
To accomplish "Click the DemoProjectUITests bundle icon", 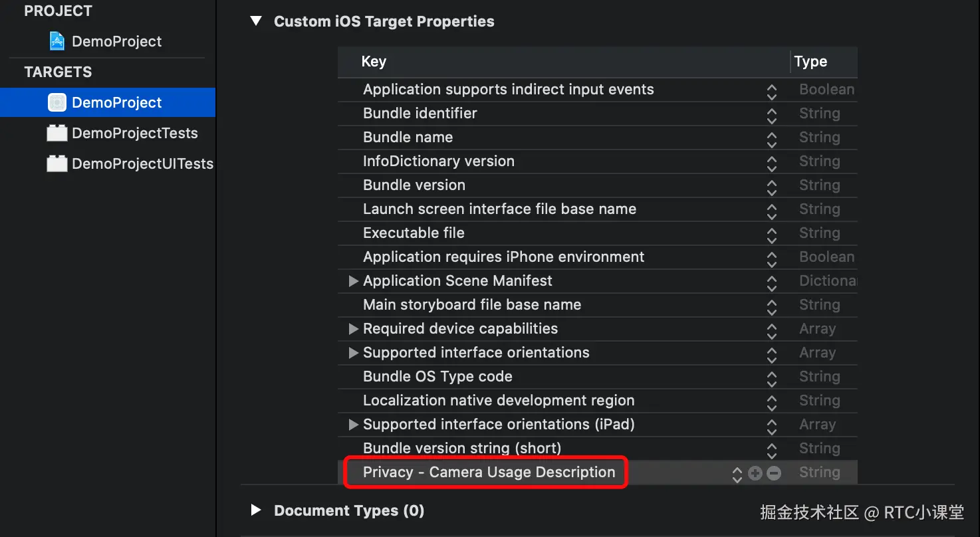I will point(57,163).
